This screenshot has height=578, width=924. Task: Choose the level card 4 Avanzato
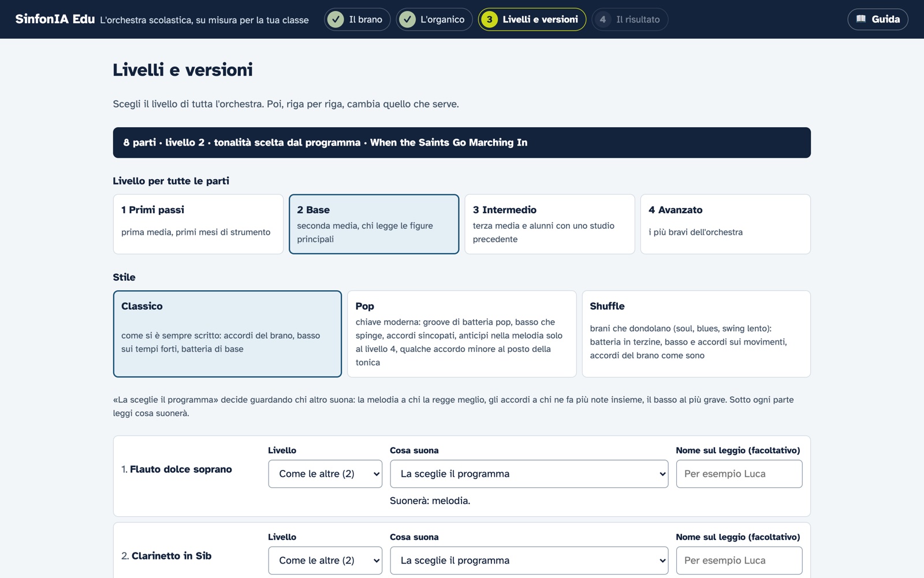725,224
